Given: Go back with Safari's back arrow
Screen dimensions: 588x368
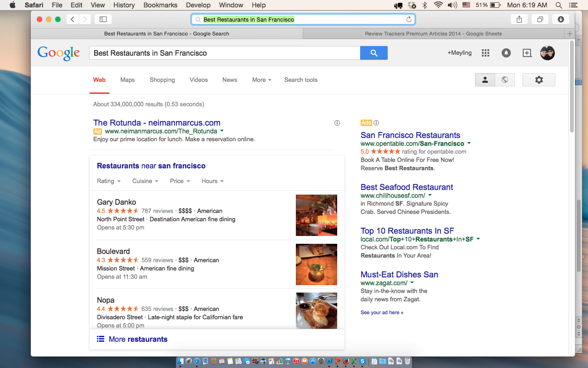Looking at the screenshot, I should pos(73,19).
